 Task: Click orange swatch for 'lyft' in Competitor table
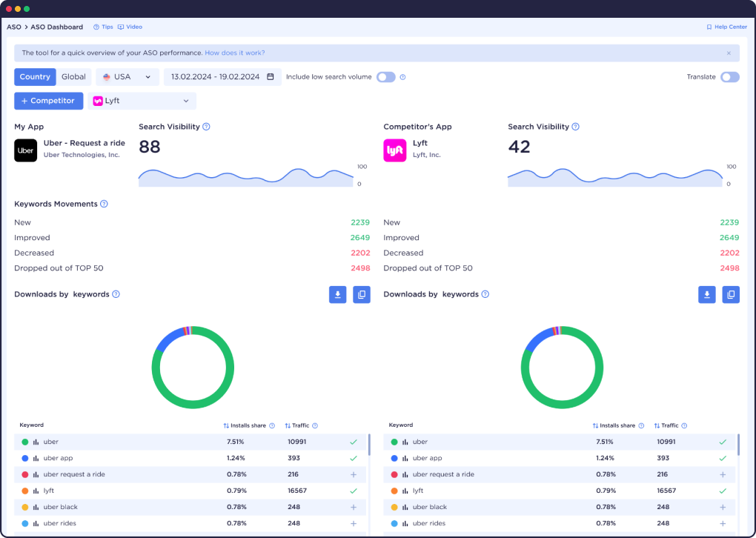[394, 491]
